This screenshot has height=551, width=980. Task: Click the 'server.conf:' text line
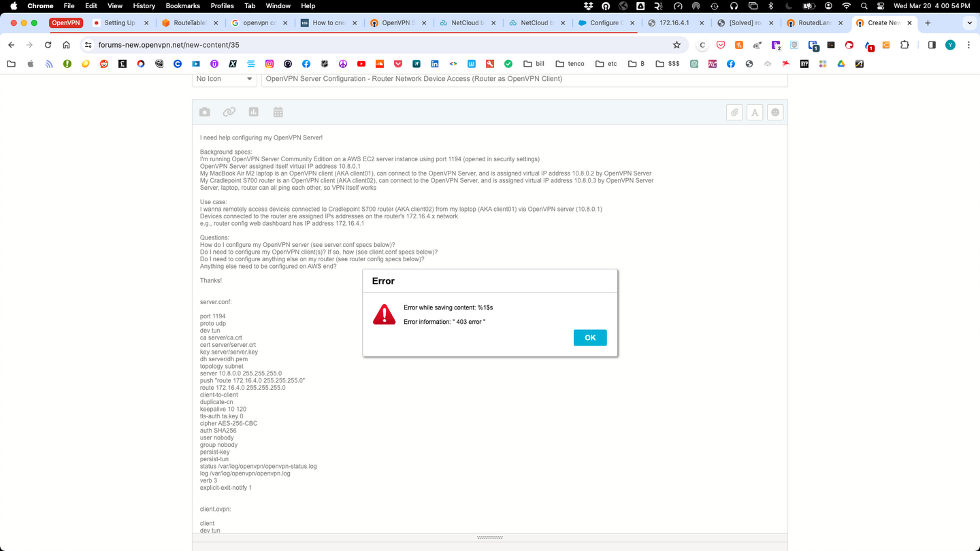[216, 302]
